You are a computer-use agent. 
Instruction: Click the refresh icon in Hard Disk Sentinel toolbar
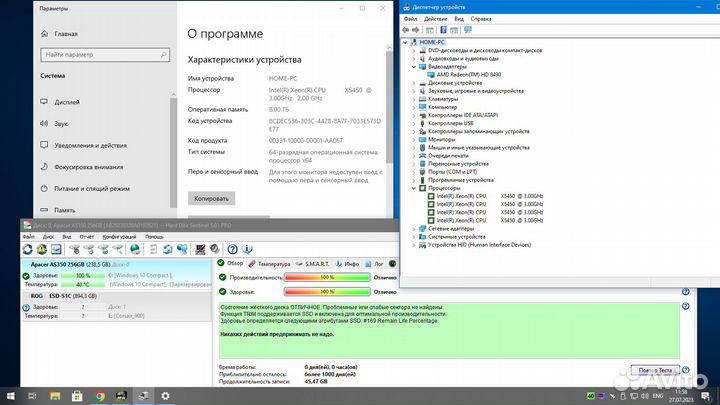(x=26, y=251)
